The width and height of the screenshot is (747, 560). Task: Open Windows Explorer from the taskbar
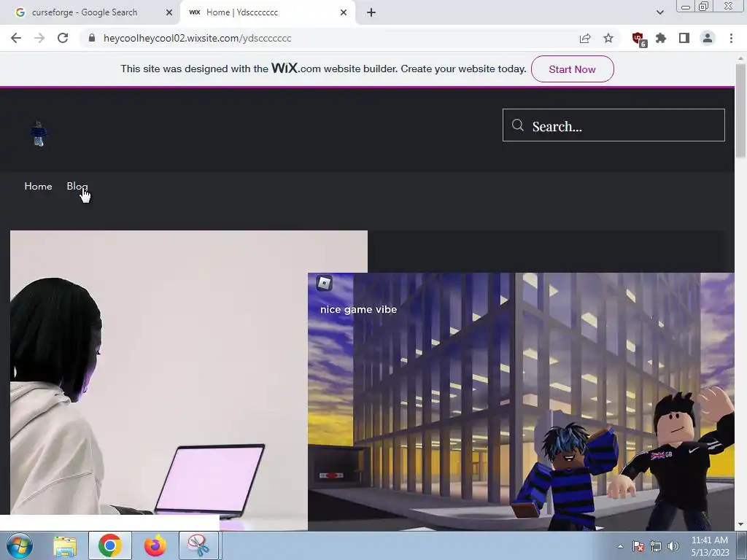coord(65,545)
